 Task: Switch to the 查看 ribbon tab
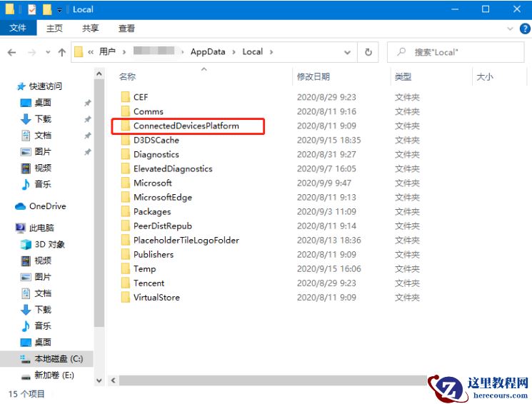pos(126,28)
